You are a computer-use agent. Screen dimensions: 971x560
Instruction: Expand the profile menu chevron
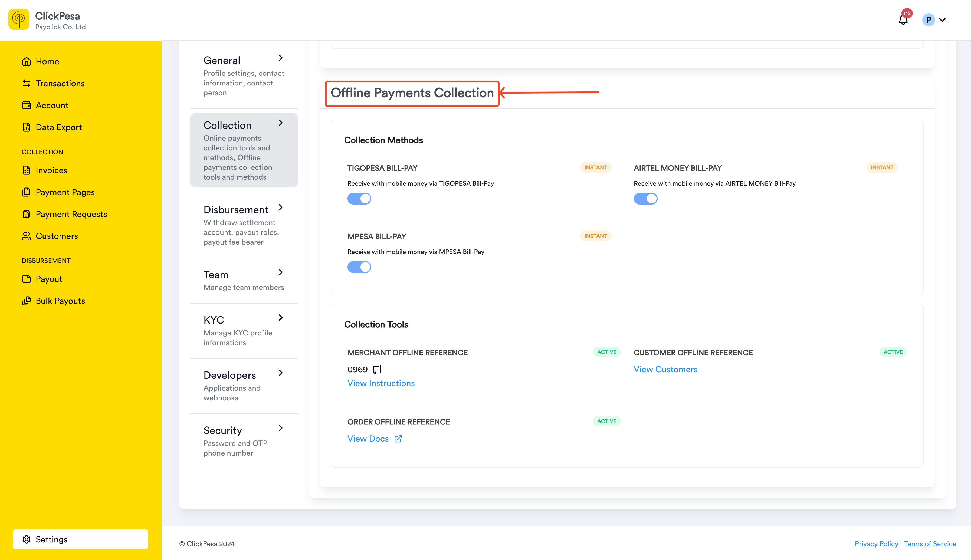(x=942, y=20)
